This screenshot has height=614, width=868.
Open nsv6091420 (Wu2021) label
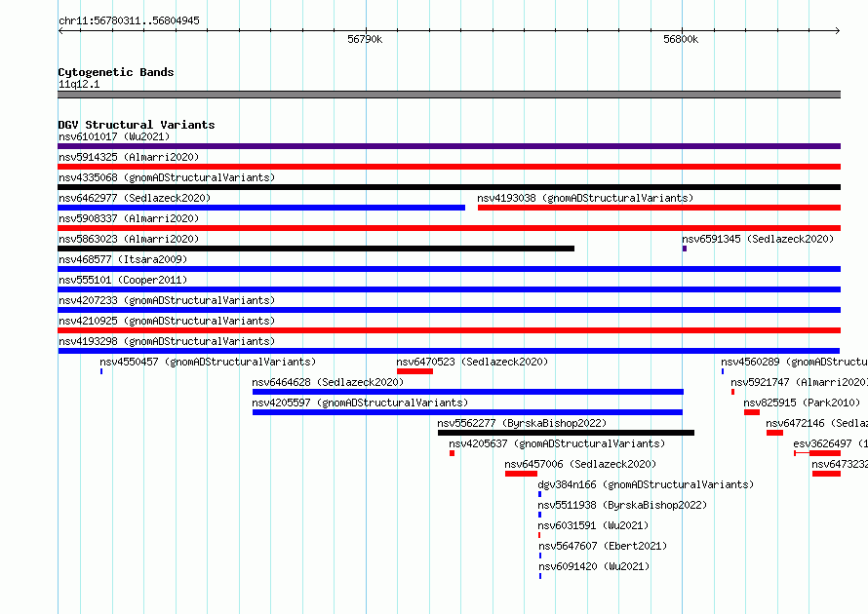(594, 566)
